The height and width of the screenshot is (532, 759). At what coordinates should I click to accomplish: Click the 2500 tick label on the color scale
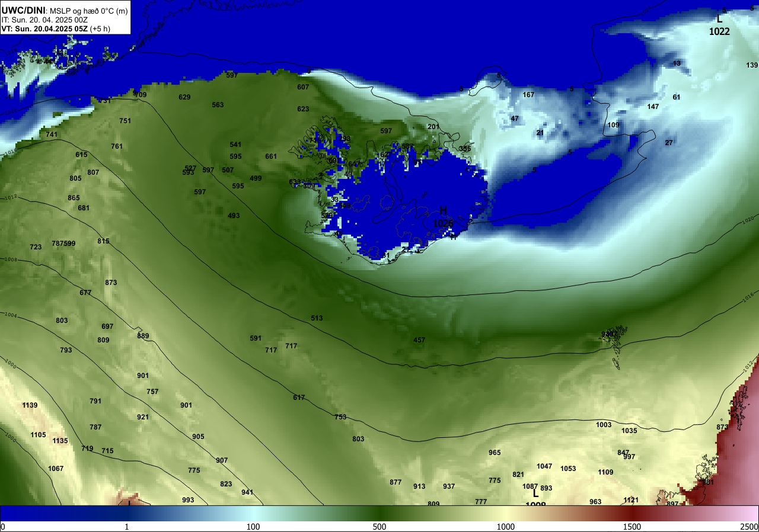point(750,527)
